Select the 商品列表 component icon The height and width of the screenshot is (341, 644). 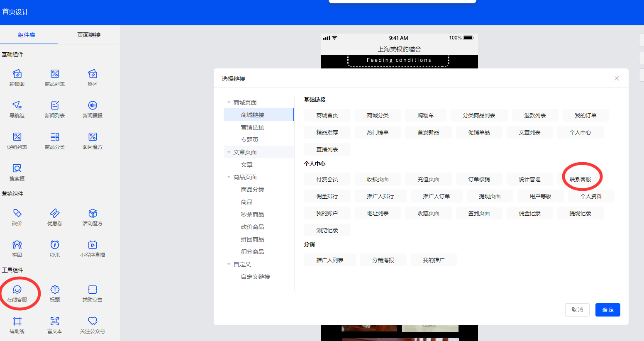point(55,74)
